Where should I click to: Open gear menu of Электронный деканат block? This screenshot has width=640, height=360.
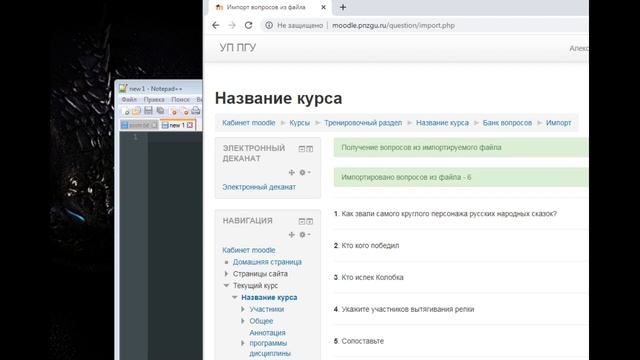point(304,173)
